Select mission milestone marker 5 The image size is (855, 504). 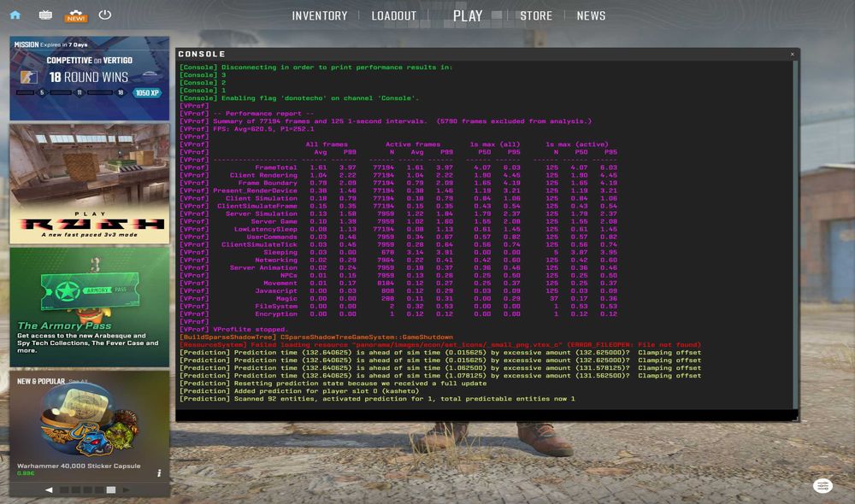pos(42,92)
